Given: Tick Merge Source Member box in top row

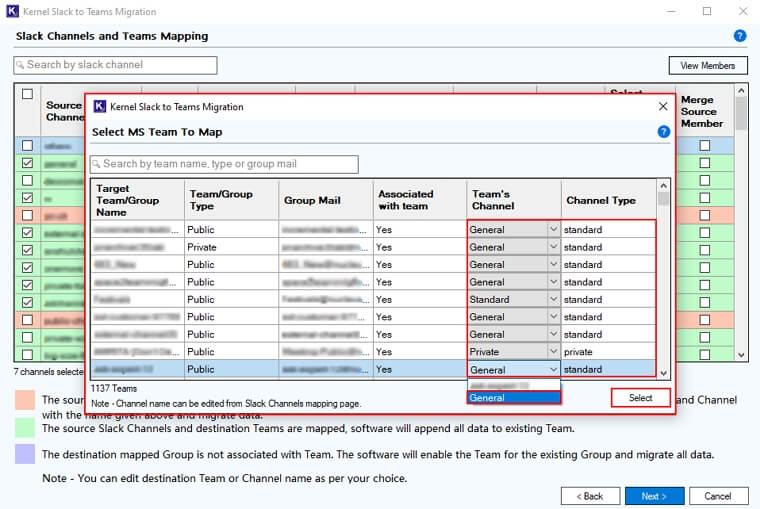Looking at the screenshot, I should point(705,145).
